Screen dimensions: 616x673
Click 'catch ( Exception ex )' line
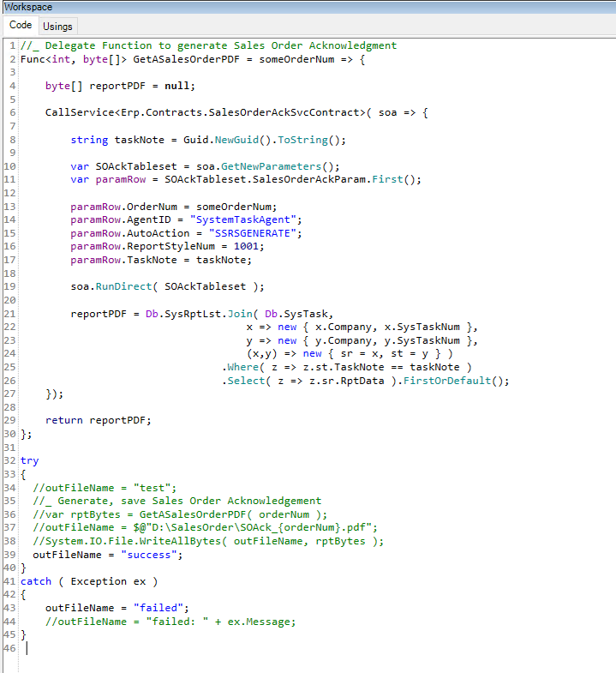[x=89, y=581]
